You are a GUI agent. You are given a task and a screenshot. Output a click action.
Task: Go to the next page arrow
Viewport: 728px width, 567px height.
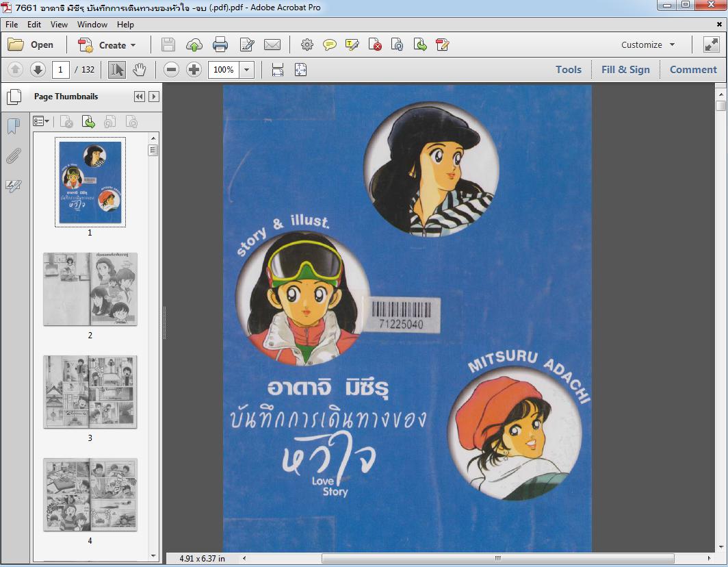[x=38, y=70]
